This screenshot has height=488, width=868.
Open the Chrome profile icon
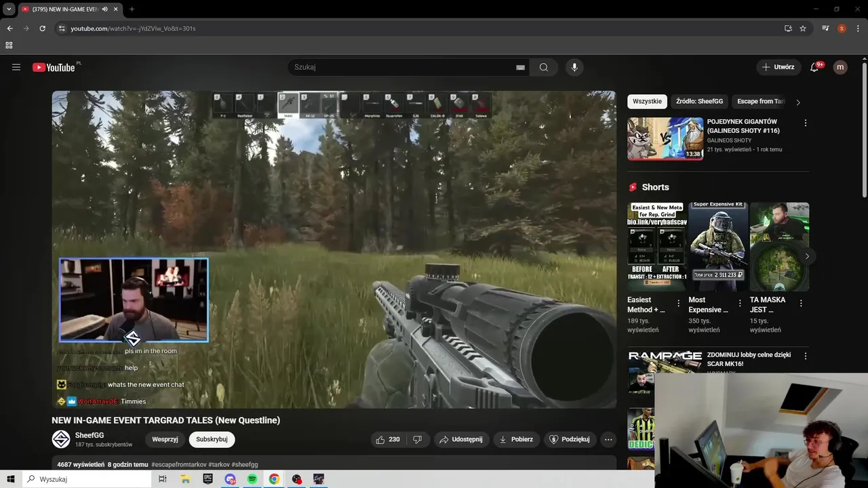pyautogui.click(x=842, y=28)
